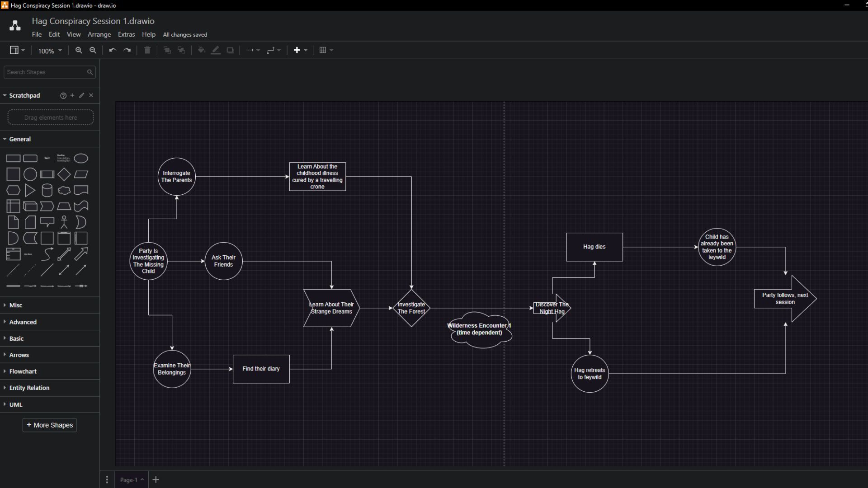Open the view panels layout dropdown
The width and height of the screenshot is (868, 488).
coord(17,50)
